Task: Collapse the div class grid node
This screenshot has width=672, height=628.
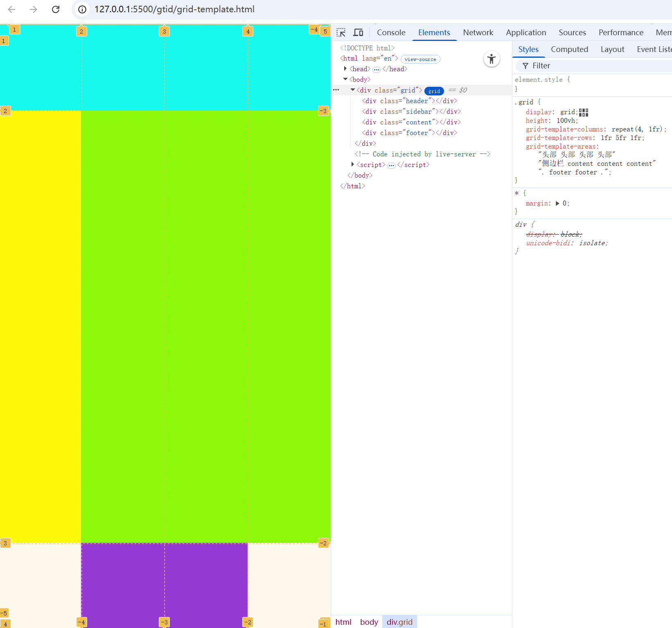Action: [353, 90]
